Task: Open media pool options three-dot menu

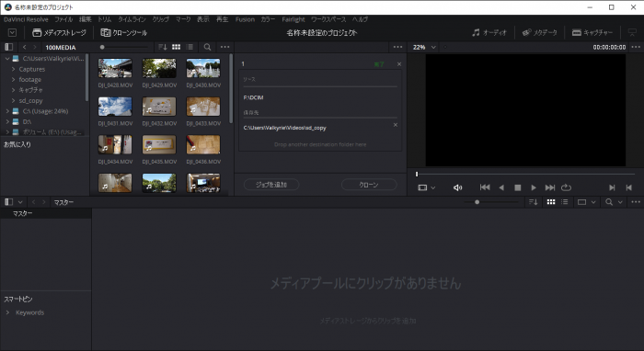Action: (636, 202)
